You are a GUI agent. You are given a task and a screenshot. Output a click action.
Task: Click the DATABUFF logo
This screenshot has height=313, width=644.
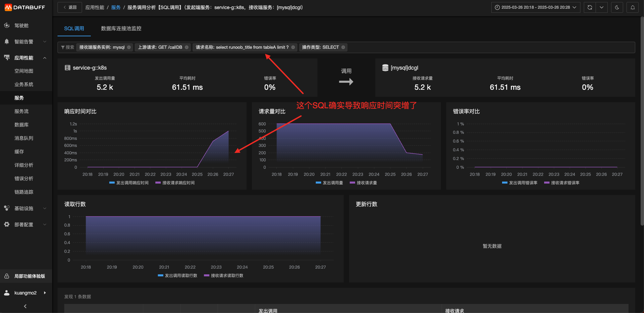click(x=25, y=7)
